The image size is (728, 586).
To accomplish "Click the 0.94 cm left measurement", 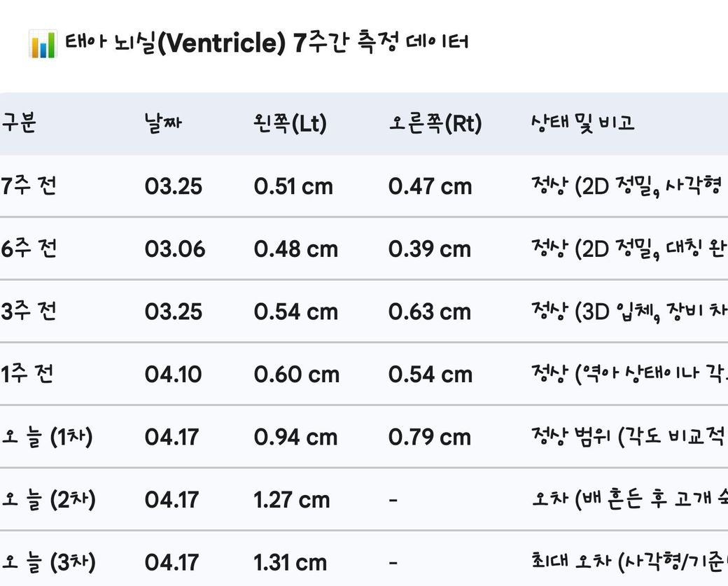I will coord(295,438).
